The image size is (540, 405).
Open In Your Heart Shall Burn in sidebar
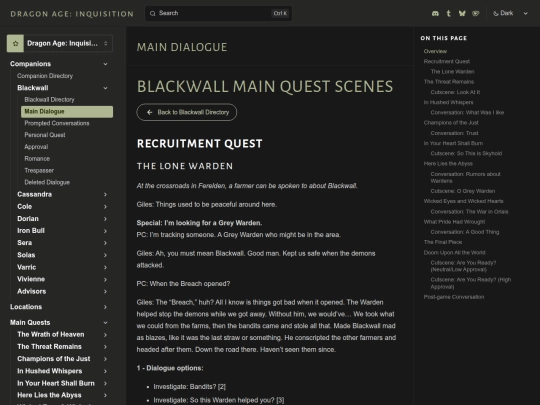click(x=56, y=383)
